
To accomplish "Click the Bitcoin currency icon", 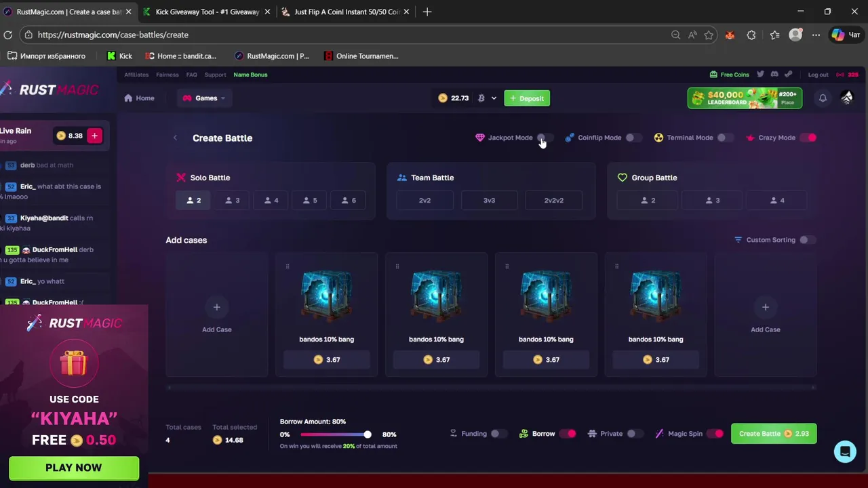I will [481, 98].
